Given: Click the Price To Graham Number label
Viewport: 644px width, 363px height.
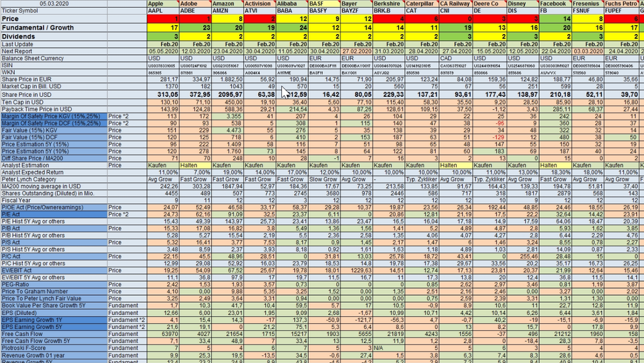Looking at the screenshot, I should click(x=33, y=291).
